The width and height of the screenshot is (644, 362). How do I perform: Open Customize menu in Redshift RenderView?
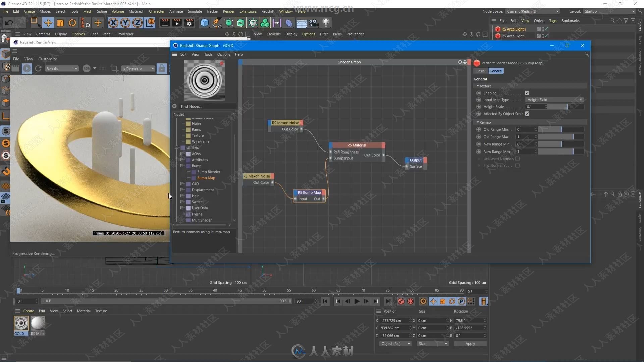tap(48, 59)
